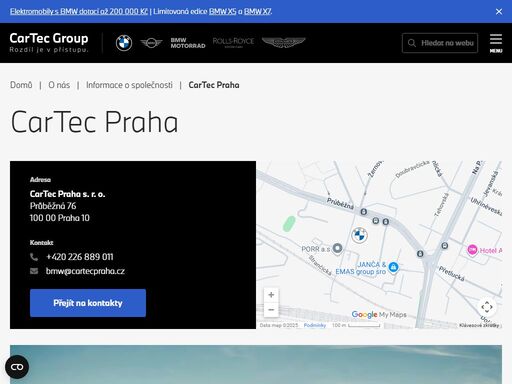The image size is (512, 384).
Task: Click the 100 00 Praha 10 text
Action: click(60, 218)
